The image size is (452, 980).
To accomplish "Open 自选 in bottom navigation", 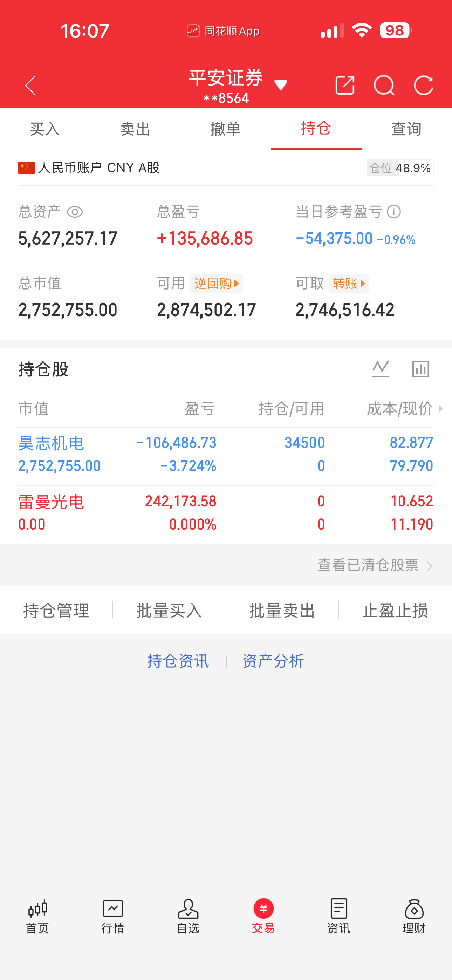I will 188,917.
